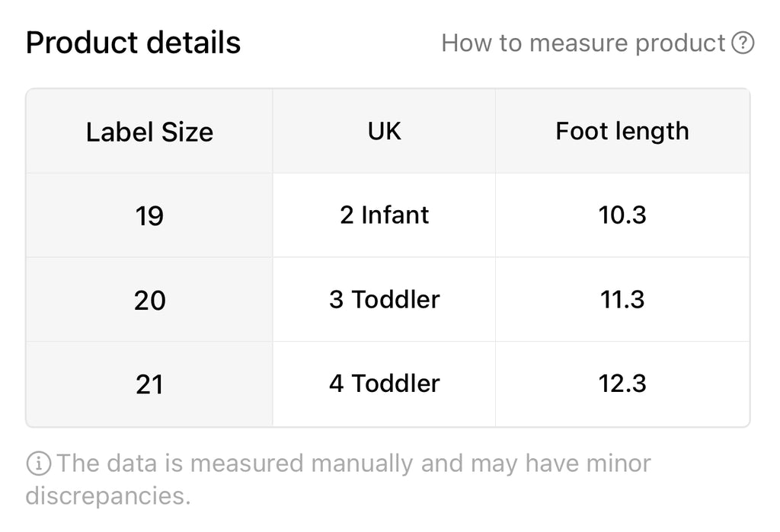Select label size 21 cell

[149, 384]
